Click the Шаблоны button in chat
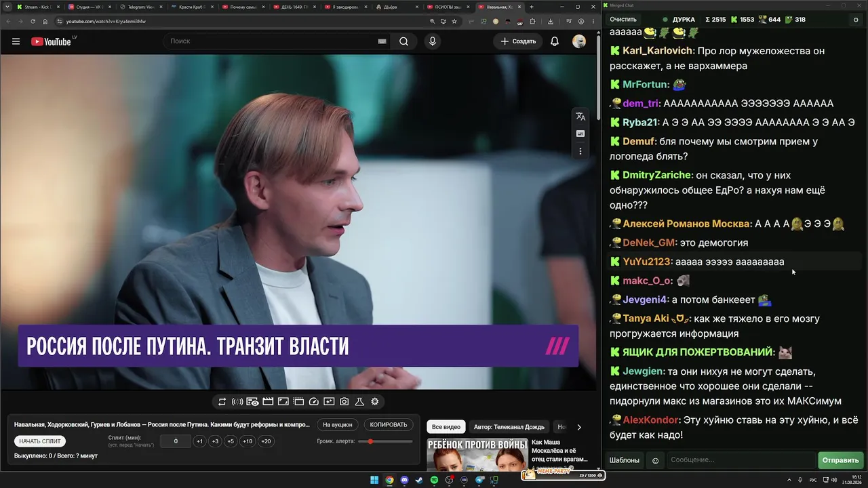This screenshot has height=488, width=868. pyautogui.click(x=625, y=460)
